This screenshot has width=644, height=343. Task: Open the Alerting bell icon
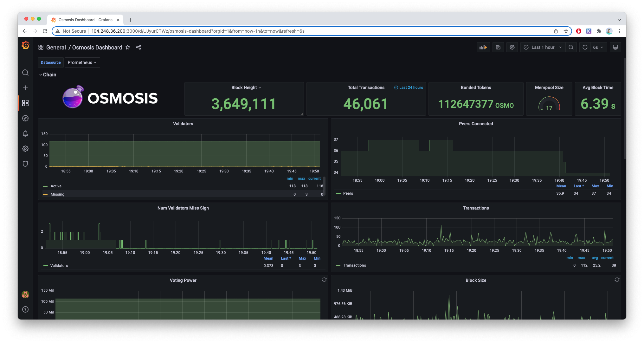tap(25, 133)
